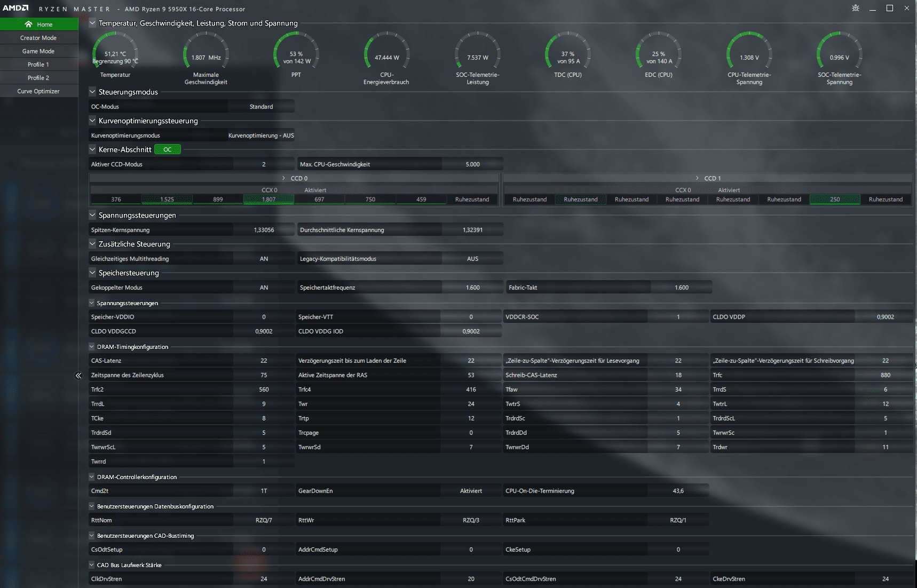Collapse the DRAM-Controllerkonfiguration section
This screenshot has width=917, height=588.
[92, 477]
